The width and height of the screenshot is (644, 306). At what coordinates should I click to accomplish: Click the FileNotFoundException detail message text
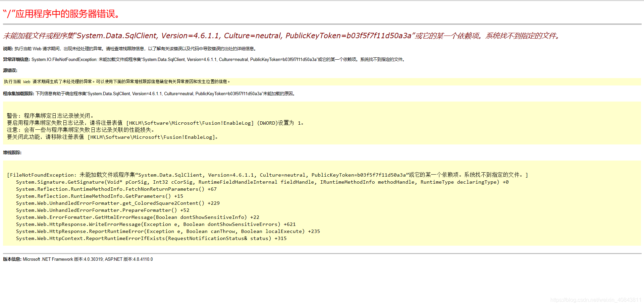pyautogui.click(x=218, y=59)
